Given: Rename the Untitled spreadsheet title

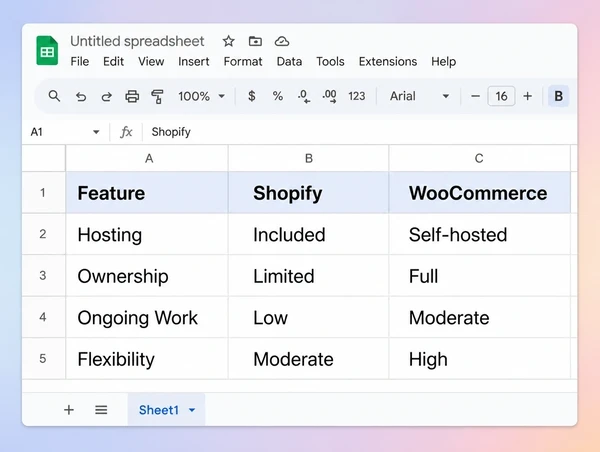Looking at the screenshot, I should (x=137, y=41).
